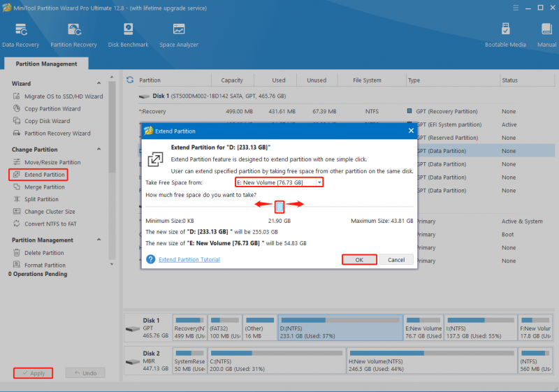Open Disk Benchmark tool
The height and width of the screenshot is (392, 559).
pos(128,35)
